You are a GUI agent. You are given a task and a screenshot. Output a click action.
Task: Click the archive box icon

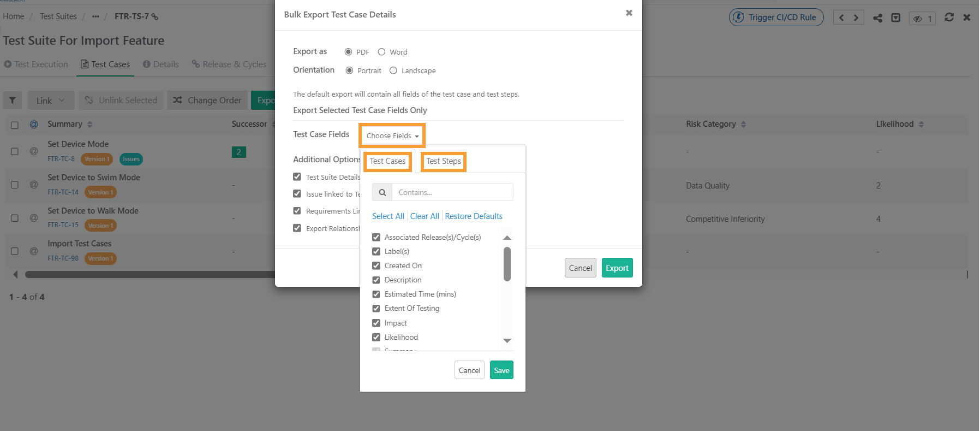coord(895,18)
